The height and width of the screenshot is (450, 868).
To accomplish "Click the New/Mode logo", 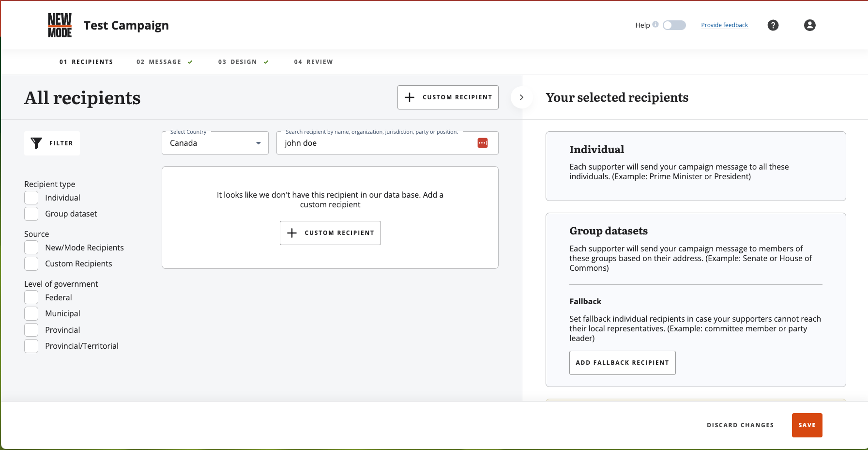I will pos(60,25).
